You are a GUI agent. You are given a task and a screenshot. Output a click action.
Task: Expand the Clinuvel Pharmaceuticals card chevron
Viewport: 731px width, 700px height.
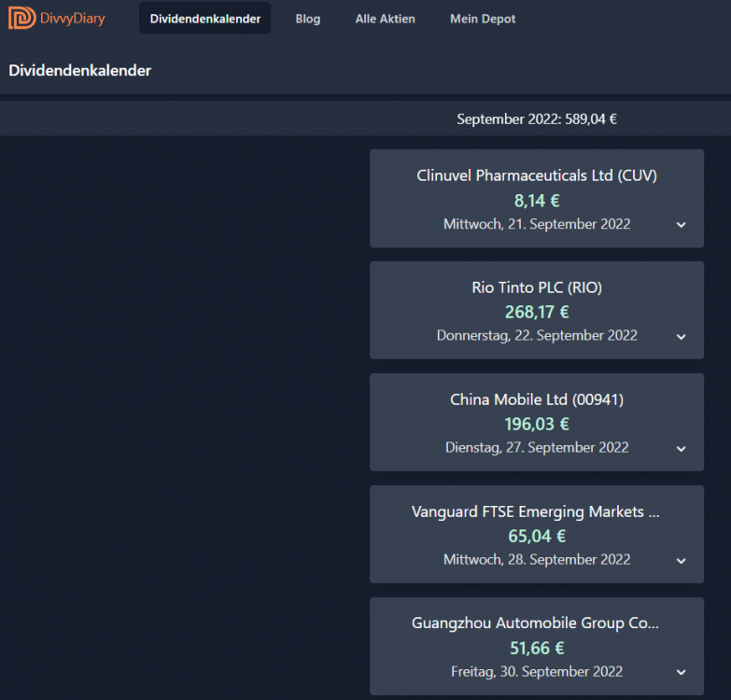682,225
